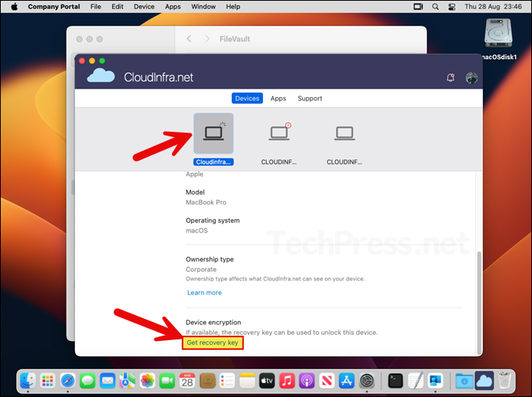Screen dimensions: 532x397
Task: Click the Device encryption heading
Action: pos(214,322)
